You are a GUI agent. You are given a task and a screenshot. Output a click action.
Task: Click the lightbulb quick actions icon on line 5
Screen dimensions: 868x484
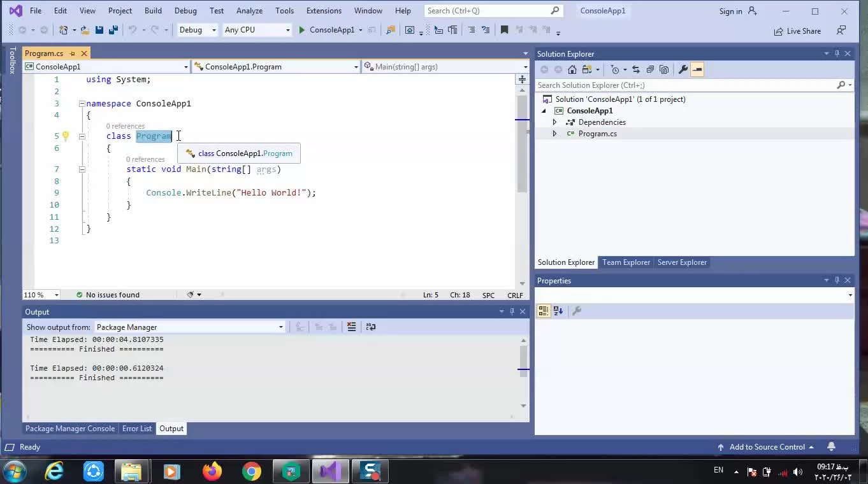coord(65,136)
